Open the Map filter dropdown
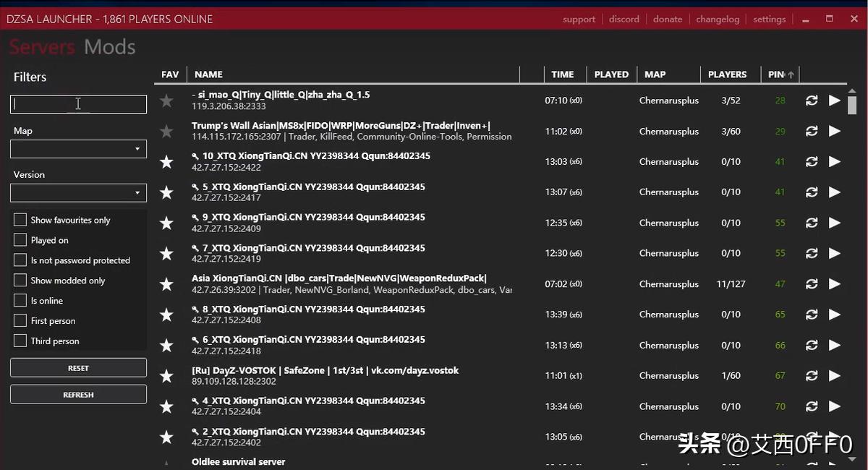 pos(78,149)
